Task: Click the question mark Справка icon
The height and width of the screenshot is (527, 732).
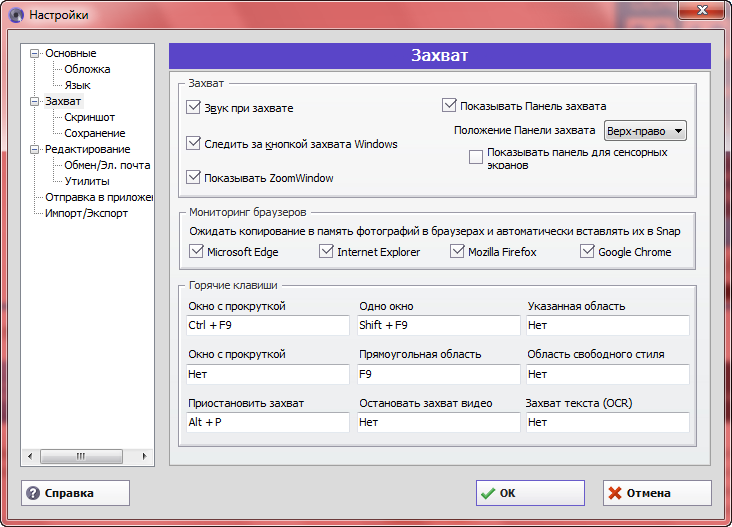Action: [33, 493]
